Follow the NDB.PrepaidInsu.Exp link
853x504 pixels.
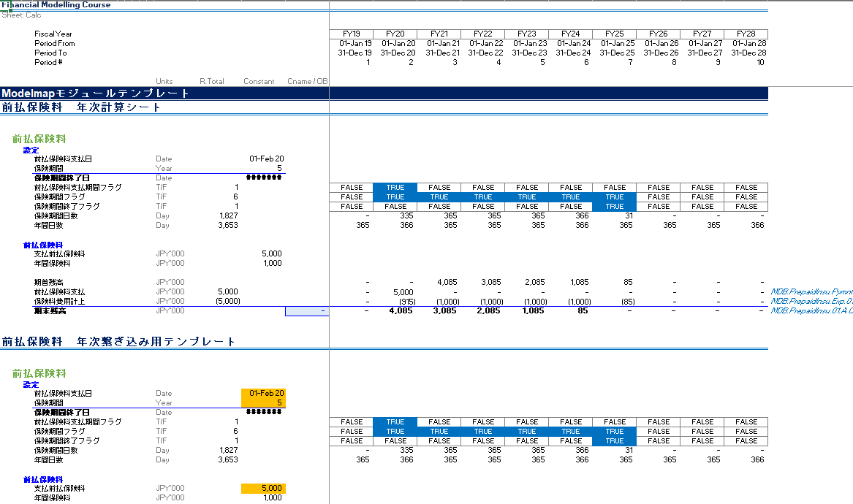(x=811, y=301)
